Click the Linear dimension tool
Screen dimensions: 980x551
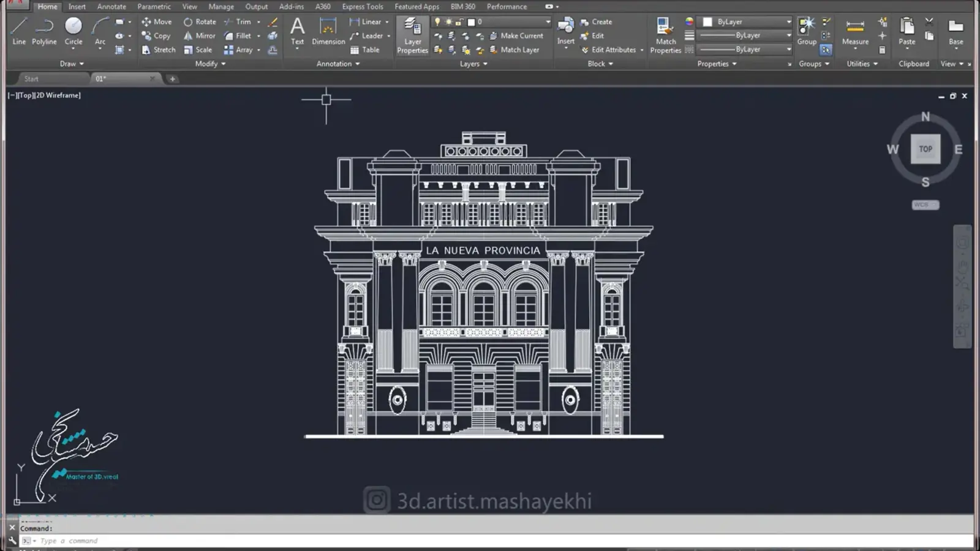point(366,21)
